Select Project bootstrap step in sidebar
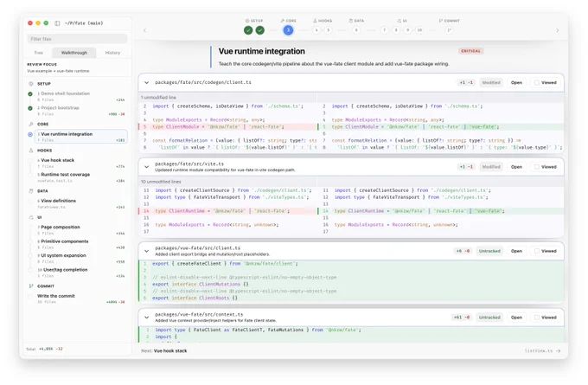 (x=81, y=111)
